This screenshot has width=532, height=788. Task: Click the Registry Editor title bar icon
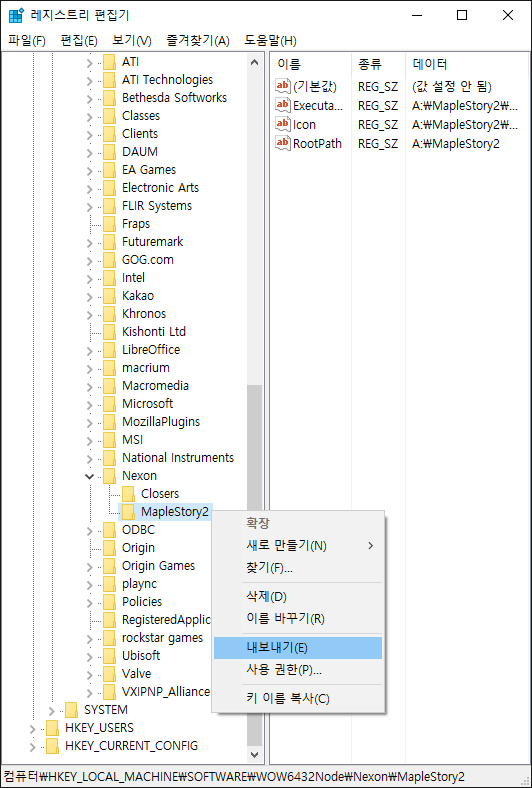click(x=17, y=15)
